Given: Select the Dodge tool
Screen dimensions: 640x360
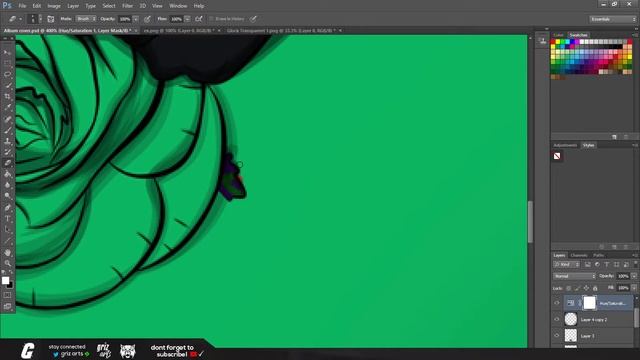Looking at the screenshot, I should pos(7,196).
